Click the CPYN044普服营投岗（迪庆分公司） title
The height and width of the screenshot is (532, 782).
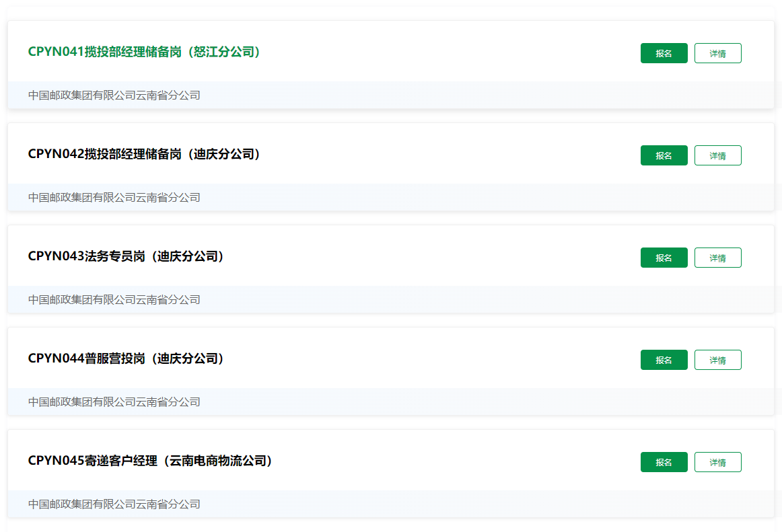point(126,358)
